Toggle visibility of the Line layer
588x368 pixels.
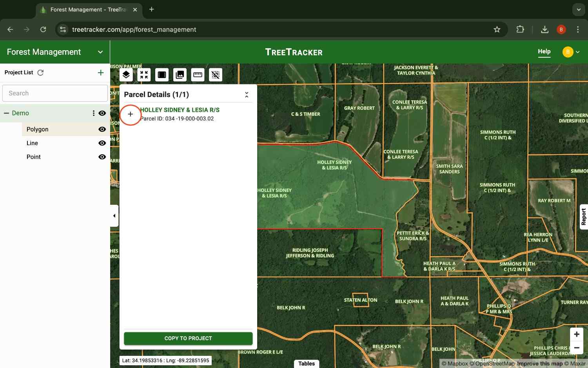point(102,143)
